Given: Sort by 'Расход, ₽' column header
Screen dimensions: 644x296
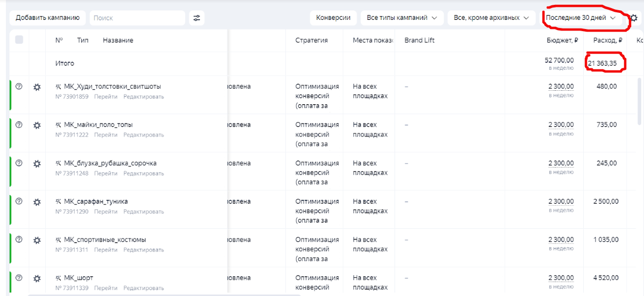Looking at the screenshot, I should 607,40.
